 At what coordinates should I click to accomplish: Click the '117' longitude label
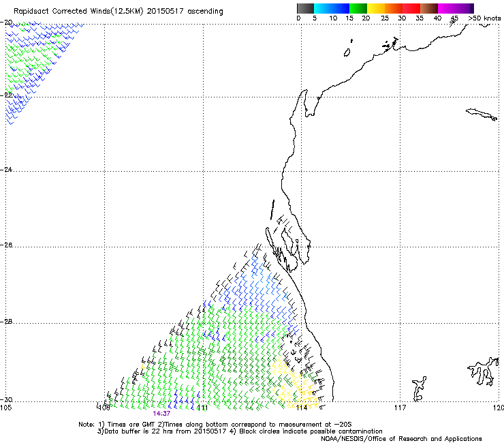click(400, 408)
